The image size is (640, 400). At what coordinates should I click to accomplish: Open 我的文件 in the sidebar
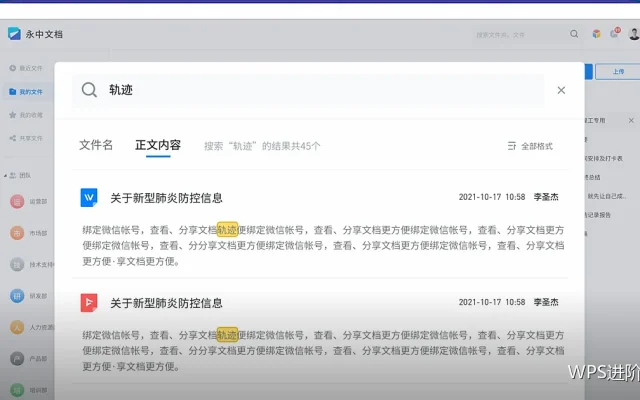(x=31, y=92)
